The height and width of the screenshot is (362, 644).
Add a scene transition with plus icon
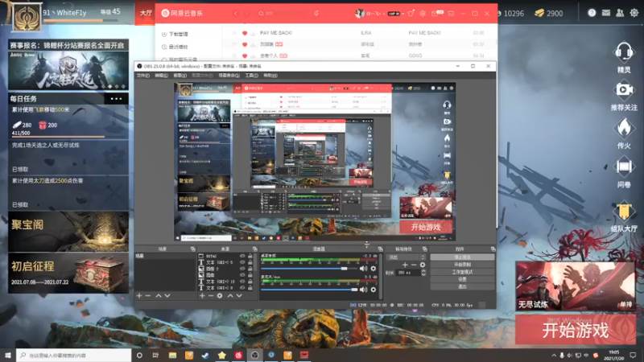405,265
